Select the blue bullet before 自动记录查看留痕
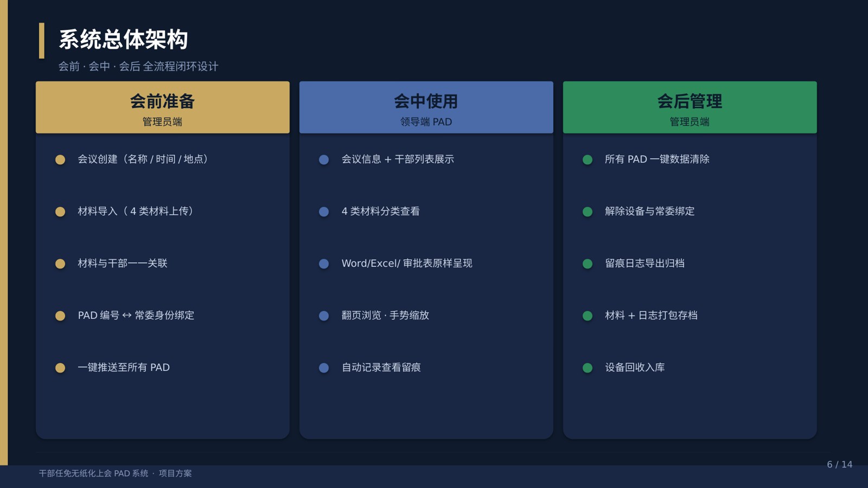Image resolution: width=868 pixels, height=488 pixels. coord(324,368)
